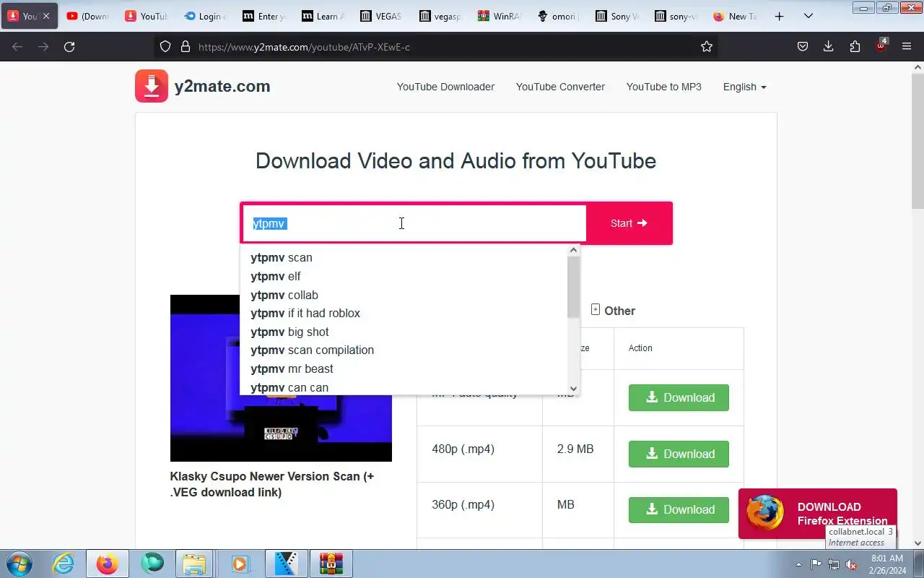Open the 'Other' formats tab
The height and width of the screenshot is (578, 924).
click(x=613, y=311)
